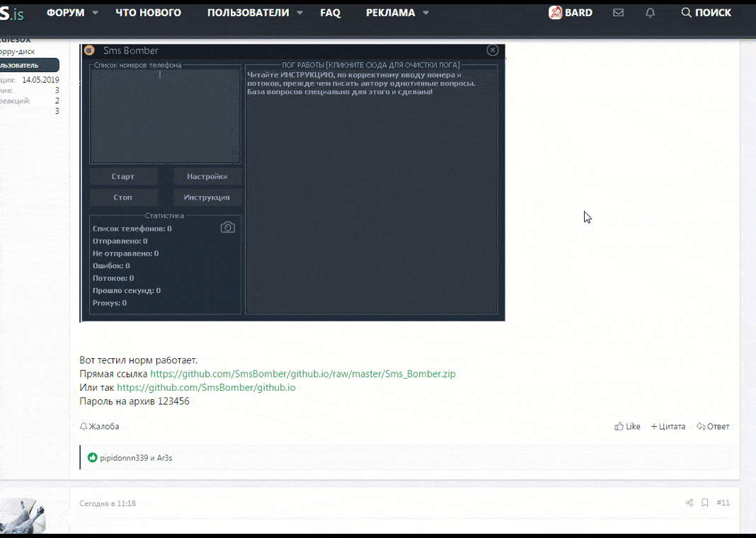The height and width of the screenshot is (538, 756).
Task: Like the post
Action: click(x=627, y=426)
